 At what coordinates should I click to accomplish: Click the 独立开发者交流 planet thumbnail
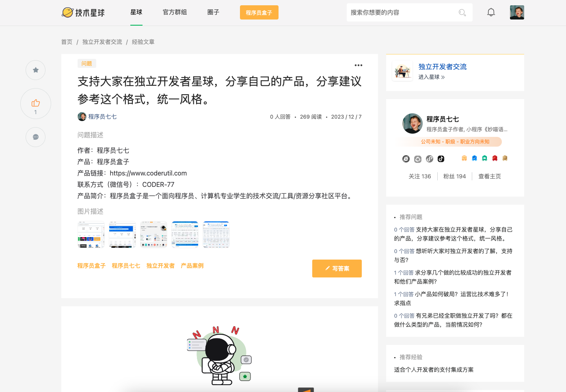tap(402, 71)
